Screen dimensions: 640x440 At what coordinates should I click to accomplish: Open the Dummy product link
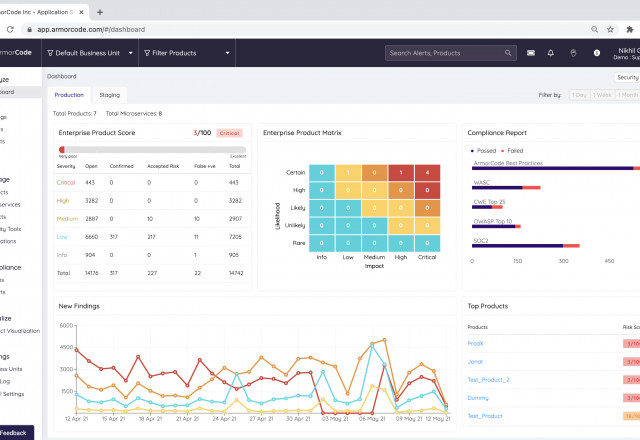click(478, 398)
